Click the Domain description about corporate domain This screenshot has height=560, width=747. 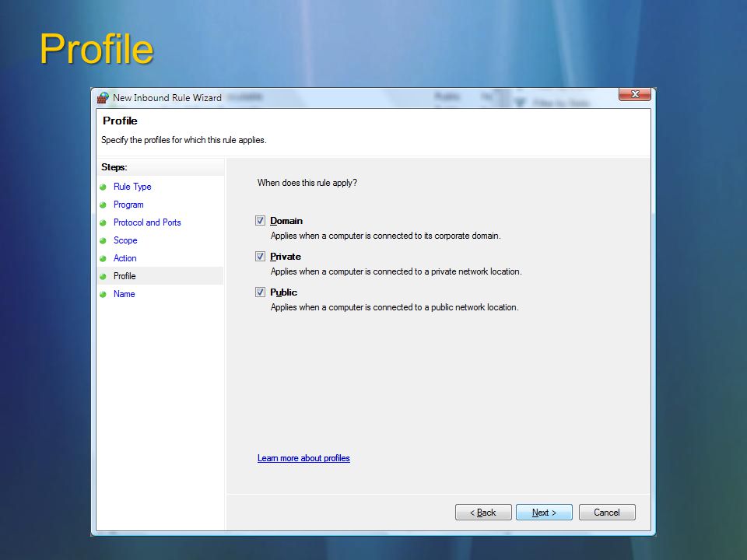tap(385, 236)
